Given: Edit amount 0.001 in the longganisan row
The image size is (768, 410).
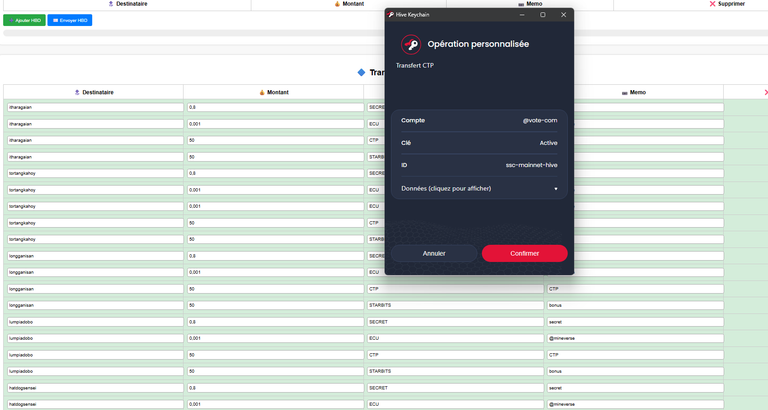Looking at the screenshot, I should click(x=275, y=272).
